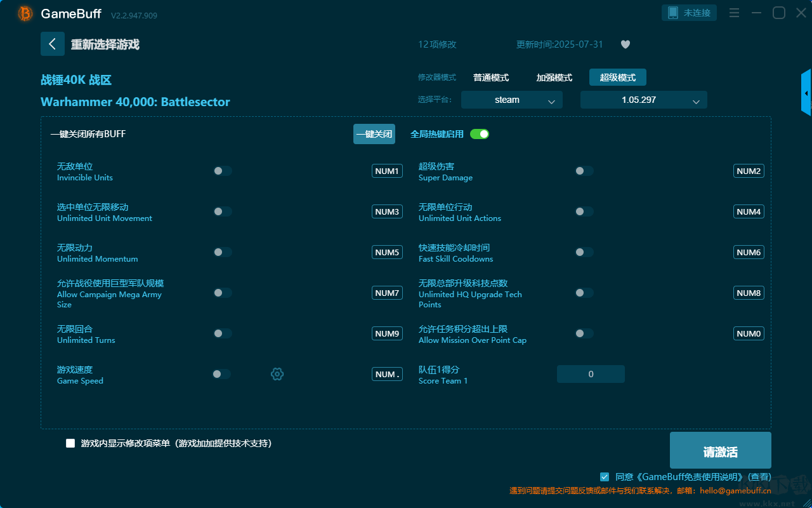Image resolution: width=812 pixels, height=508 pixels.
Task: Click the 全局热键启用 label
Action: coord(437,134)
